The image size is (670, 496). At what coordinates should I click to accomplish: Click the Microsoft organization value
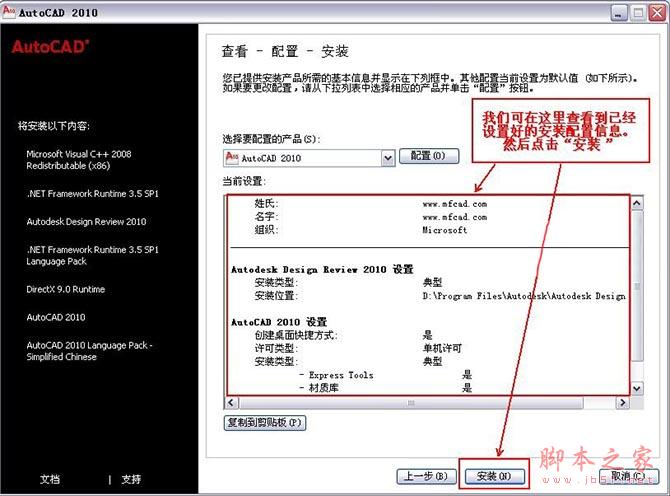444,230
